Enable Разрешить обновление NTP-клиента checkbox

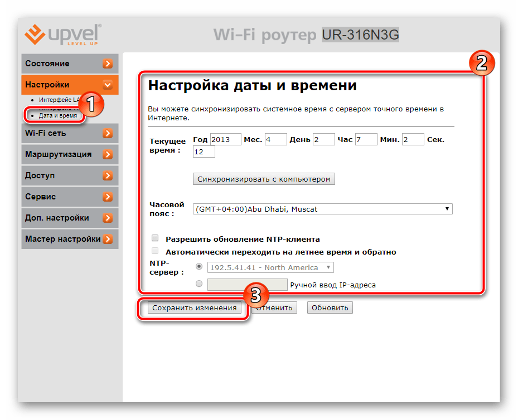tap(155, 239)
